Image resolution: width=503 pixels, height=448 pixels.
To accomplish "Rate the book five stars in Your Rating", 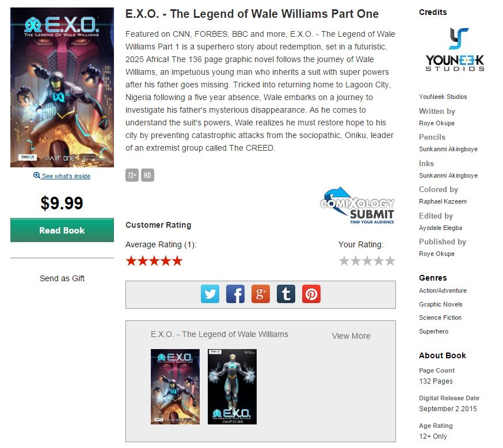I will coord(390,261).
